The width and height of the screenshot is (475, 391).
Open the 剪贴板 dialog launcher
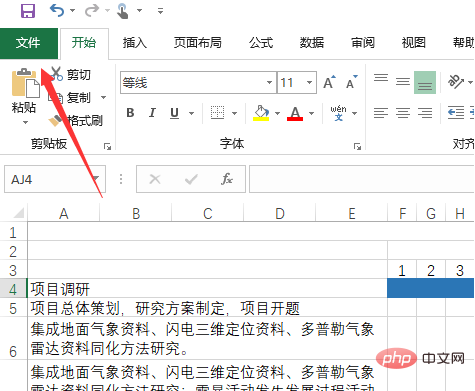coord(107,146)
